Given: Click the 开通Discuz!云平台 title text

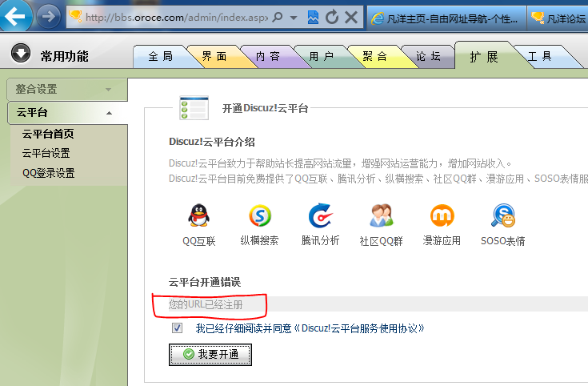Looking at the screenshot, I should (x=265, y=109).
